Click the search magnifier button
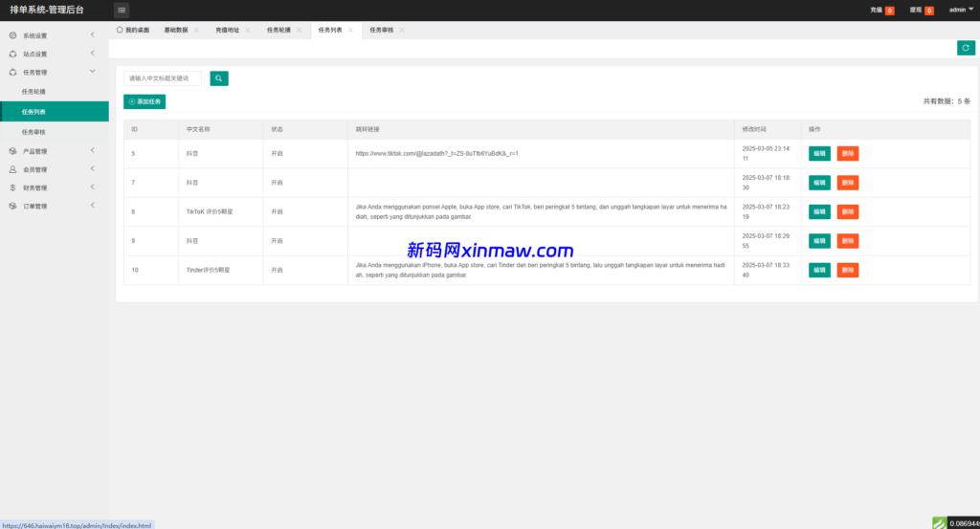This screenshot has height=529, width=980. pos(219,78)
